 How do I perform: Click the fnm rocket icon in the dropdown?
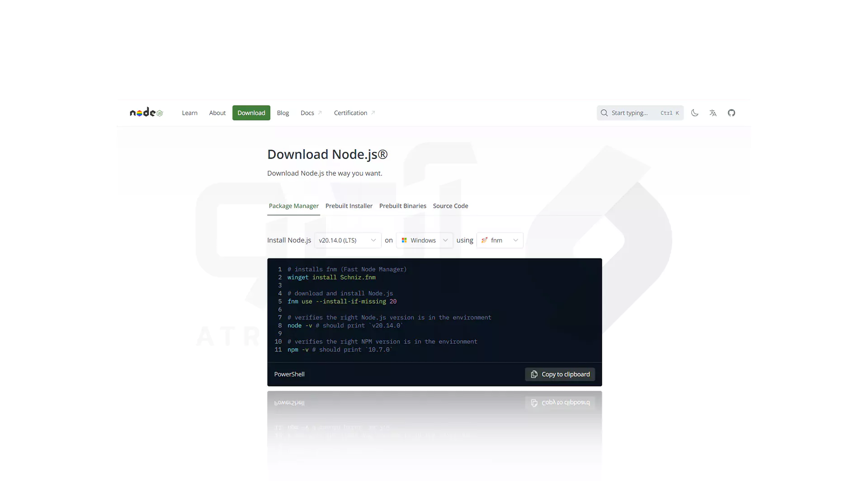(484, 240)
